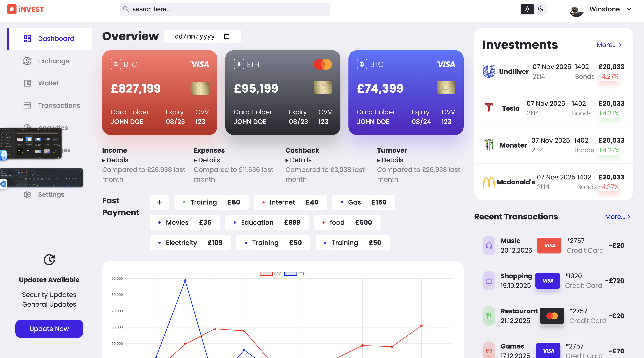Click the dd/mm/yyyy date field
The height and width of the screenshot is (358, 644).
pyautogui.click(x=203, y=36)
